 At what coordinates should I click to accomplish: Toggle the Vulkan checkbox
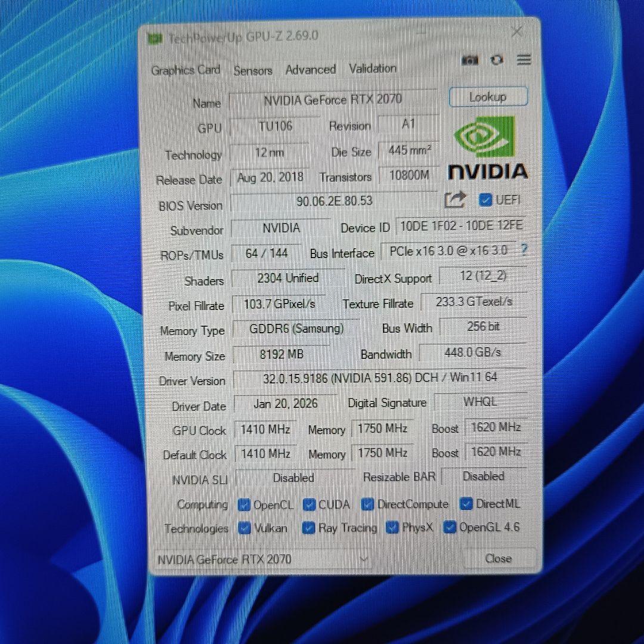[x=244, y=528]
